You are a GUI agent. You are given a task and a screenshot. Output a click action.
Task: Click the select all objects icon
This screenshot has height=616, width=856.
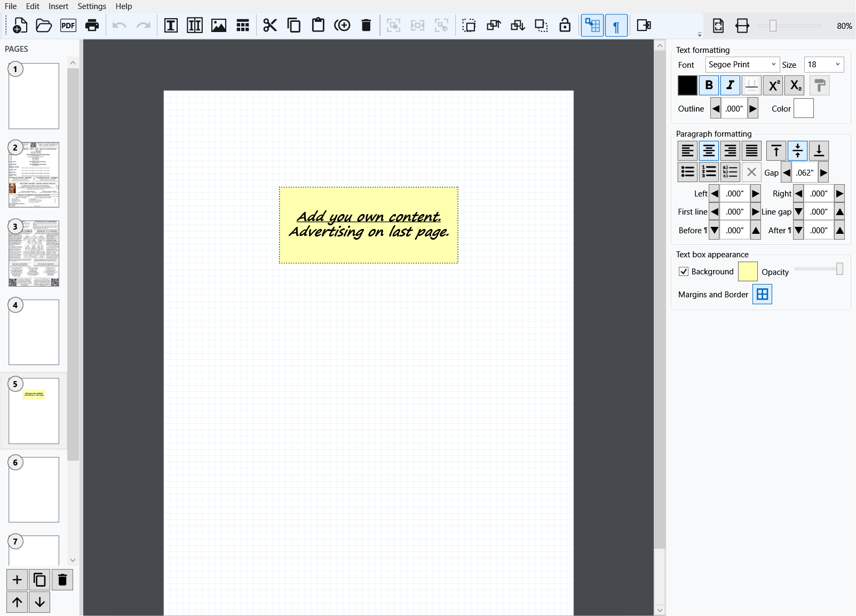469,25
